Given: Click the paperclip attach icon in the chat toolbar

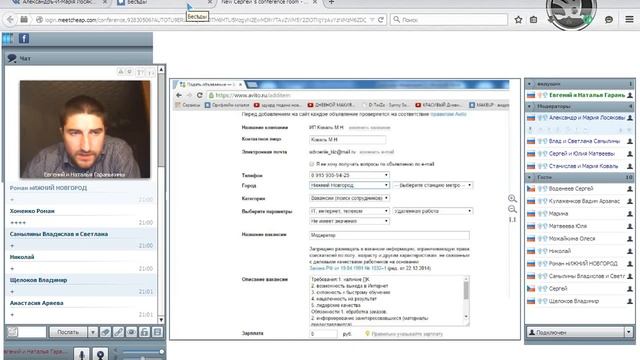Looking at the screenshot, I should click(105, 332).
